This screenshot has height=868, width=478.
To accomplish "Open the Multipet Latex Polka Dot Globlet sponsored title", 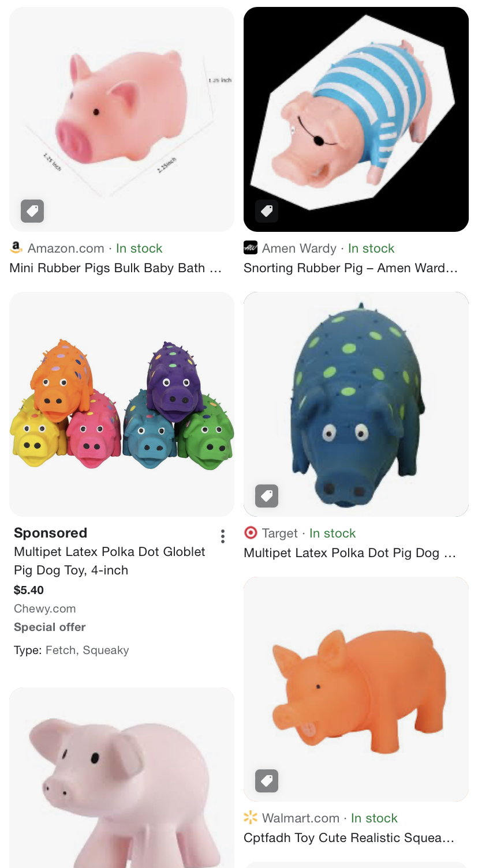I will click(110, 561).
